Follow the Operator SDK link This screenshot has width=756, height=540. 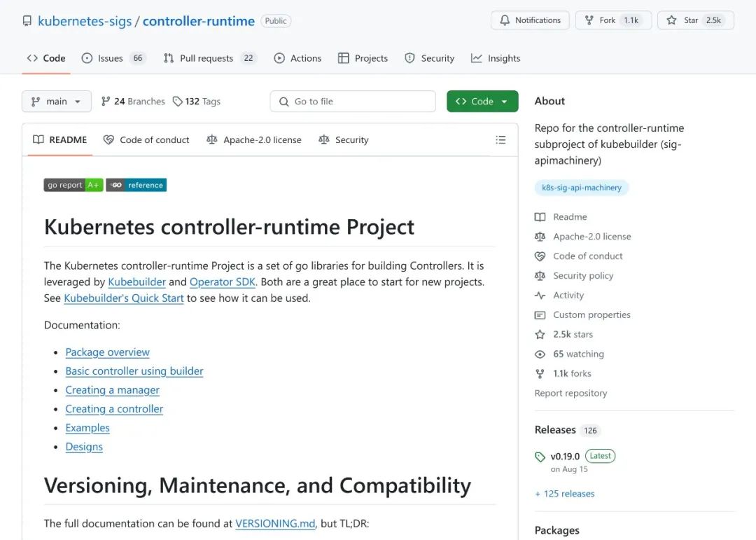tap(223, 282)
